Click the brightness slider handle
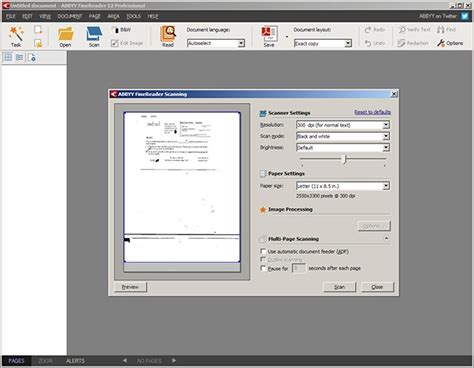The width and height of the screenshot is (474, 368). tap(345, 159)
